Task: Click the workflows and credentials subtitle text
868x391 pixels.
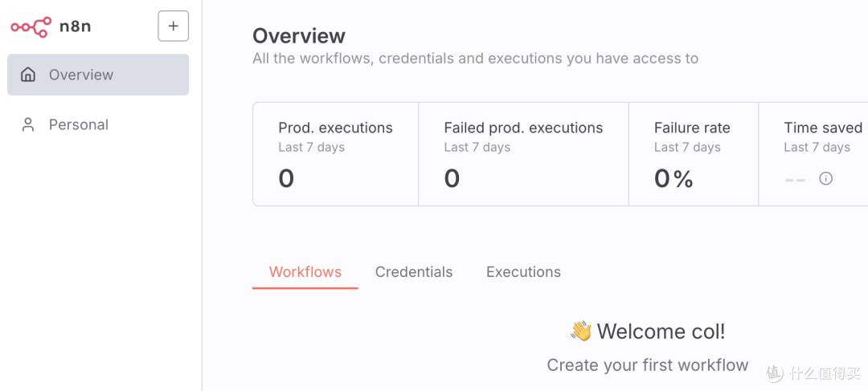Action: coord(475,59)
